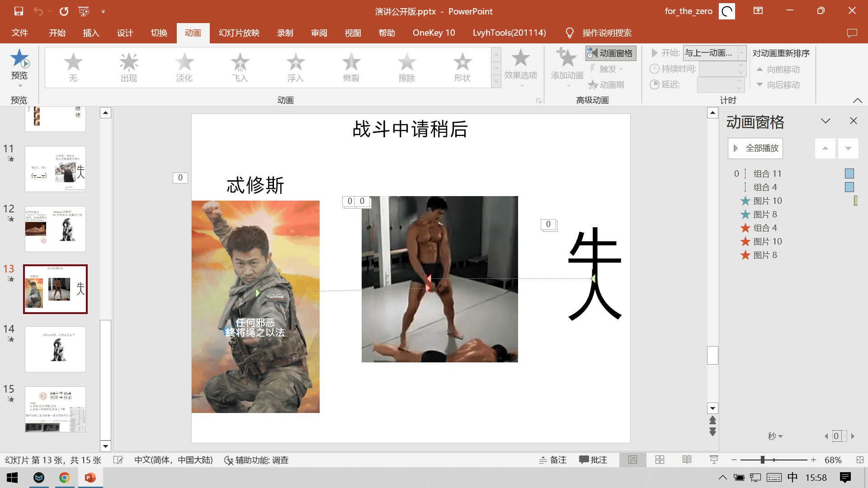Select the Wipe (擦除) animation effect
Image resolution: width=868 pixels, height=488 pixels.
[x=406, y=67]
